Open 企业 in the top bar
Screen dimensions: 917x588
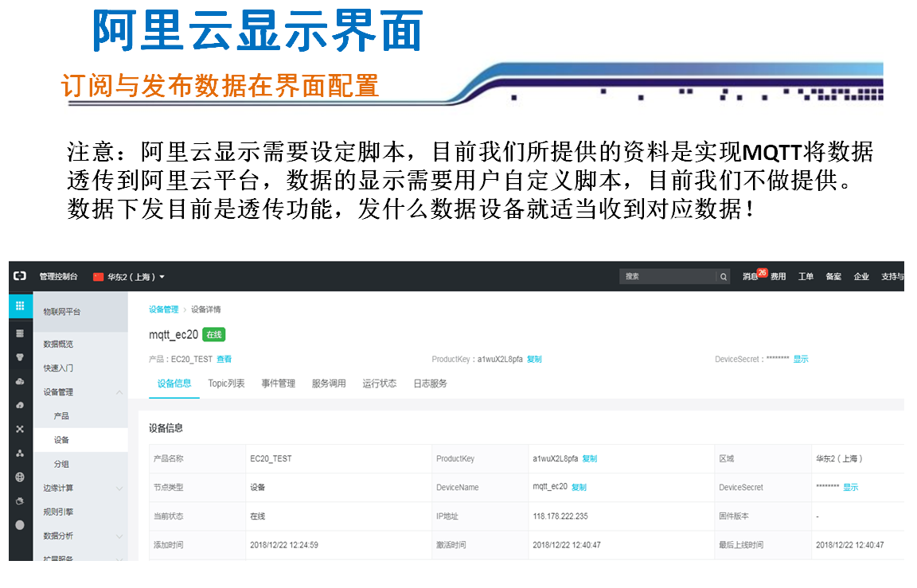click(x=861, y=276)
